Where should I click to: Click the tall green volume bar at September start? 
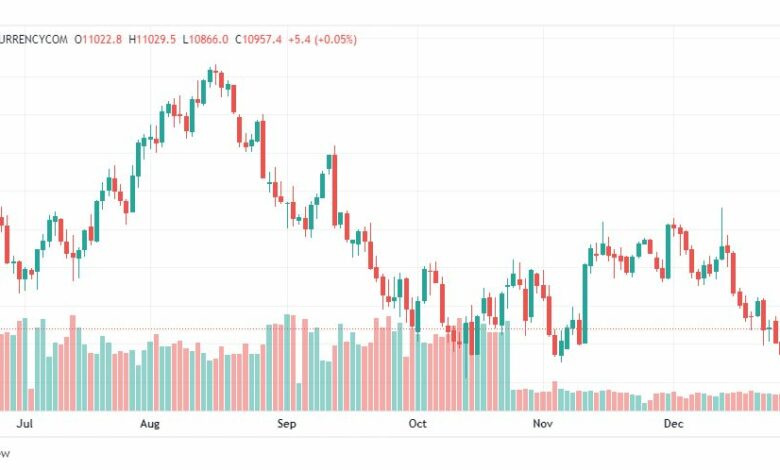(x=287, y=362)
